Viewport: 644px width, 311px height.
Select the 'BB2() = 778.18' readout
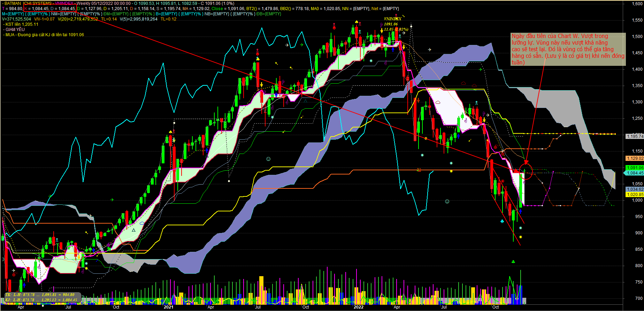coord(294,8)
